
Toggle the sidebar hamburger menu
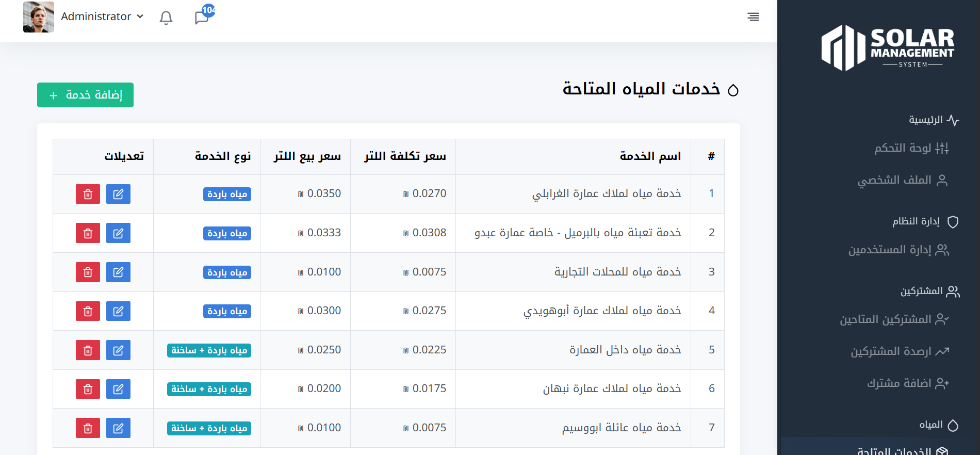(x=753, y=17)
